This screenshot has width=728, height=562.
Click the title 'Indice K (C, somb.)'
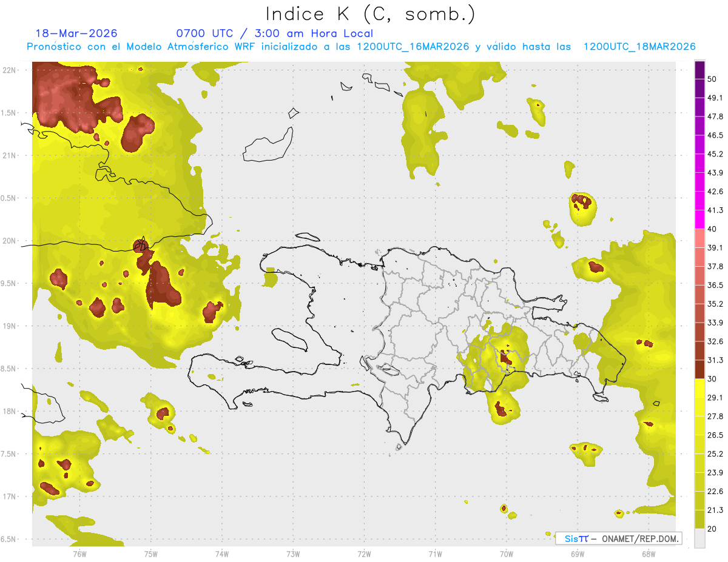370,14
